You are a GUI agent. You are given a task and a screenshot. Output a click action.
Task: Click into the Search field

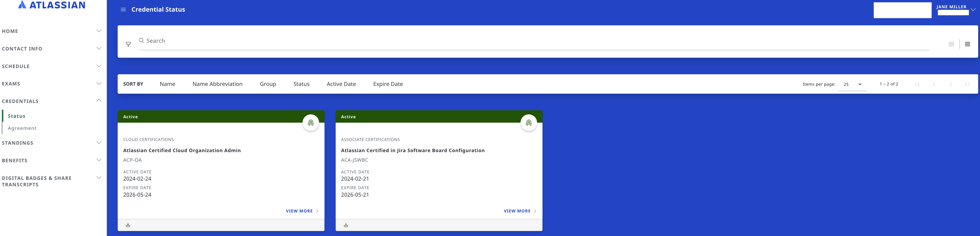[534, 41]
